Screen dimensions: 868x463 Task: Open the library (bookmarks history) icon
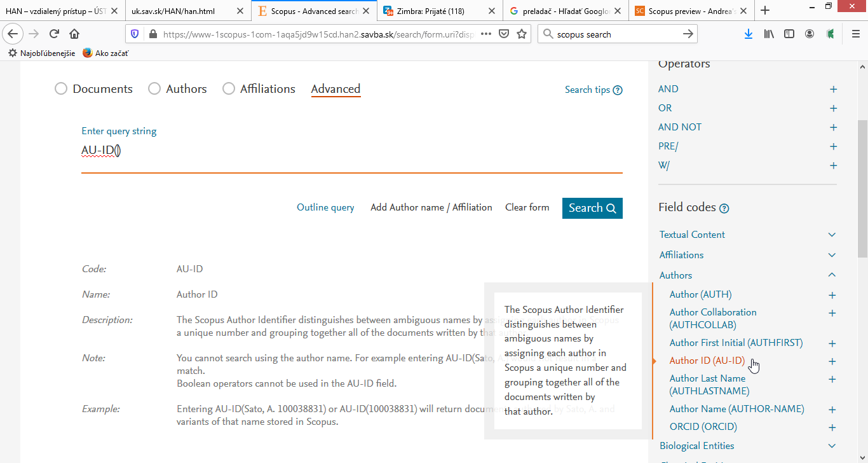[x=769, y=34]
